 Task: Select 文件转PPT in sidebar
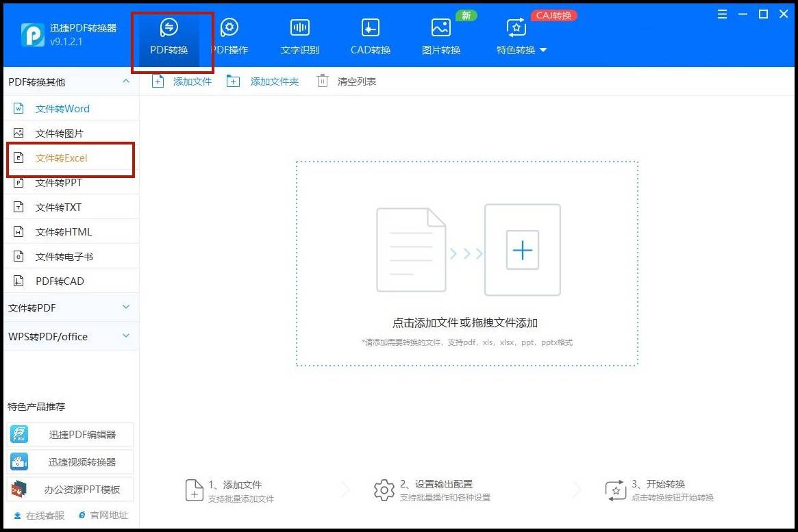71,183
